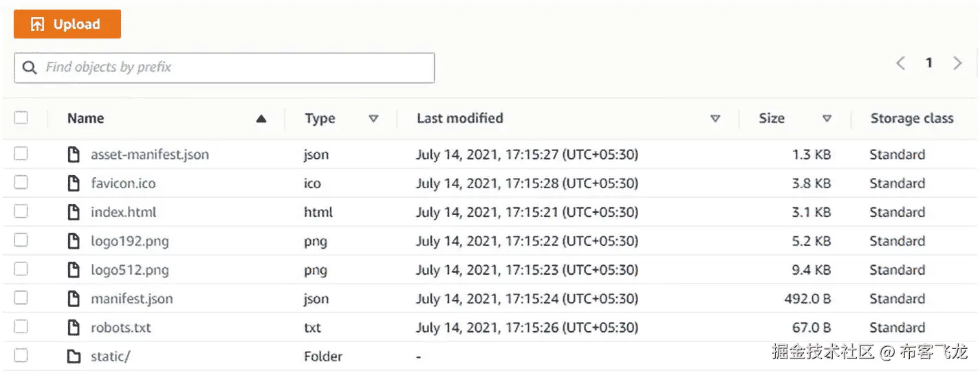Screen dimensions: 980x373
Task: Go to the previous page arrow
Action: pyautogui.click(x=900, y=63)
